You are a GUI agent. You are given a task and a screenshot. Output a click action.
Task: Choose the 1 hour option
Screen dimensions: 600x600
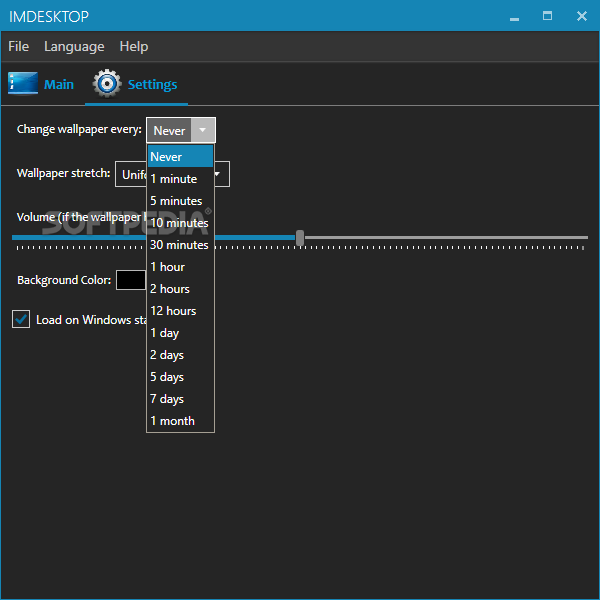(180, 267)
